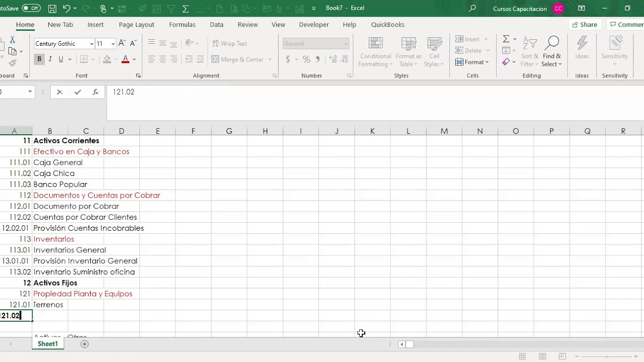Expand the Century Gothic font name dropdown
Screen dimensions: 644x362
[x=91, y=44]
